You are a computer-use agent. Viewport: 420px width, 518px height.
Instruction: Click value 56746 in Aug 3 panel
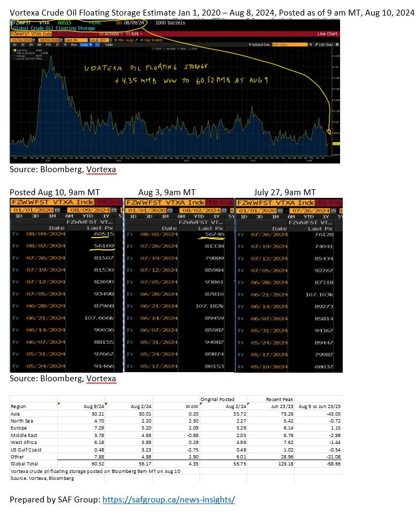214,234
